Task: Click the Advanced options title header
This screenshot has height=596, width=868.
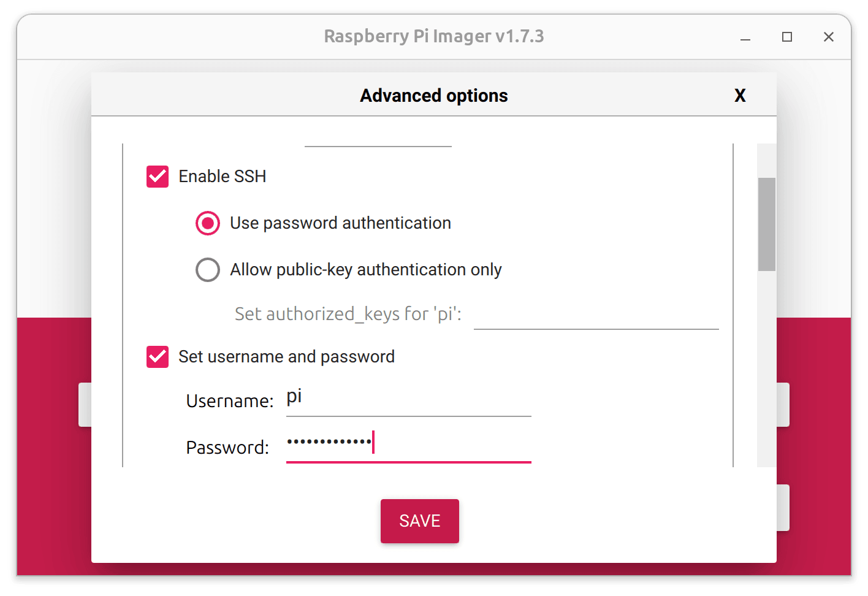Action: click(x=433, y=95)
